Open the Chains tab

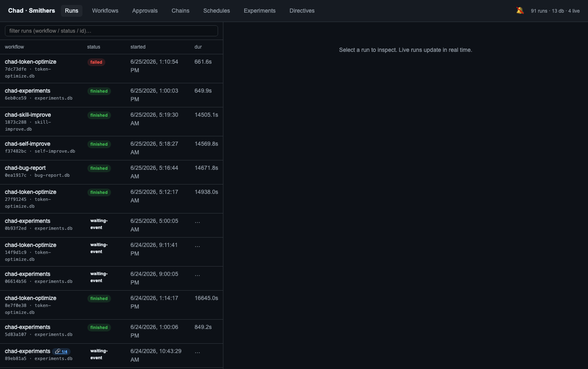click(180, 11)
